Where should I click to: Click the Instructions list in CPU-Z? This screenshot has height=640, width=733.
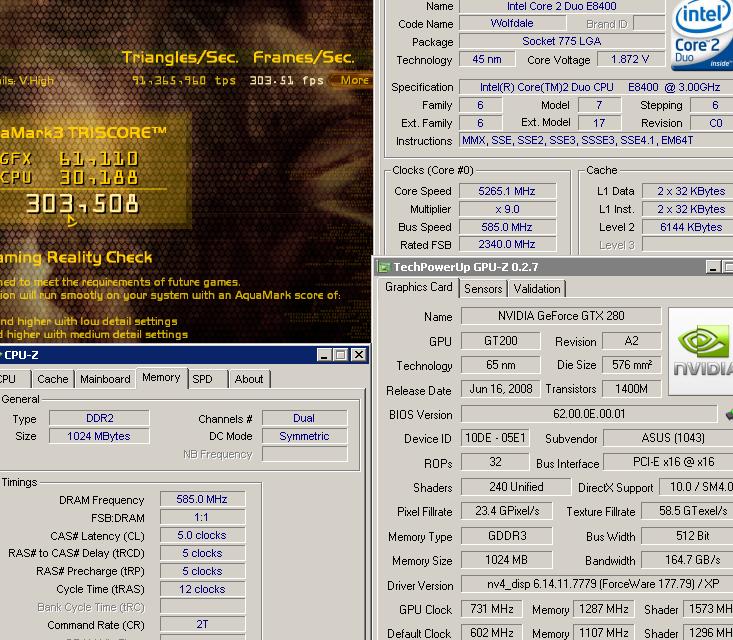pos(596,140)
